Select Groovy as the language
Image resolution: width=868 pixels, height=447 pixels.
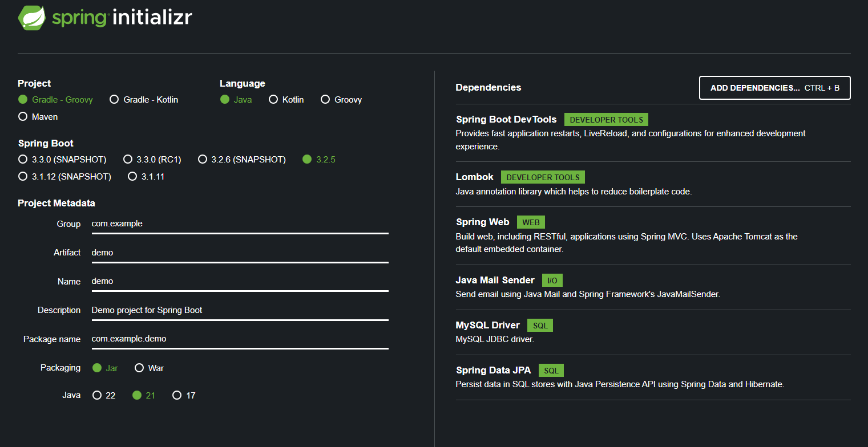(x=341, y=99)
